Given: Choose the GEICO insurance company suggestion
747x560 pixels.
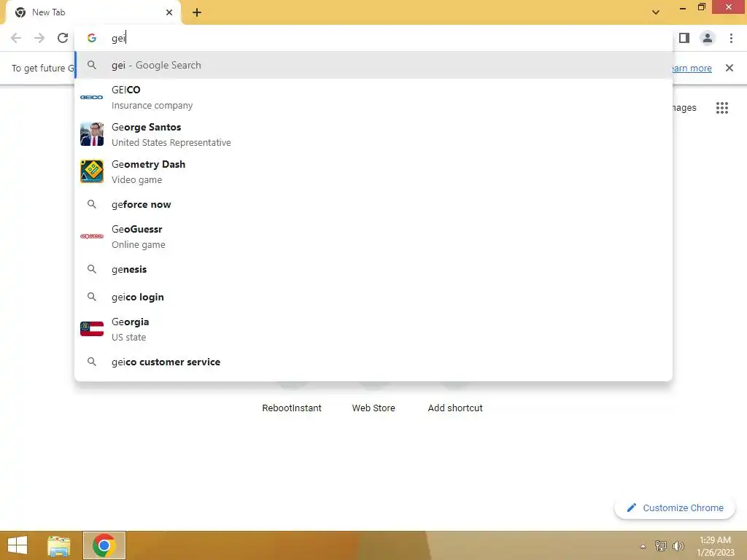Looking at the screenshot, I should (373, 97).
